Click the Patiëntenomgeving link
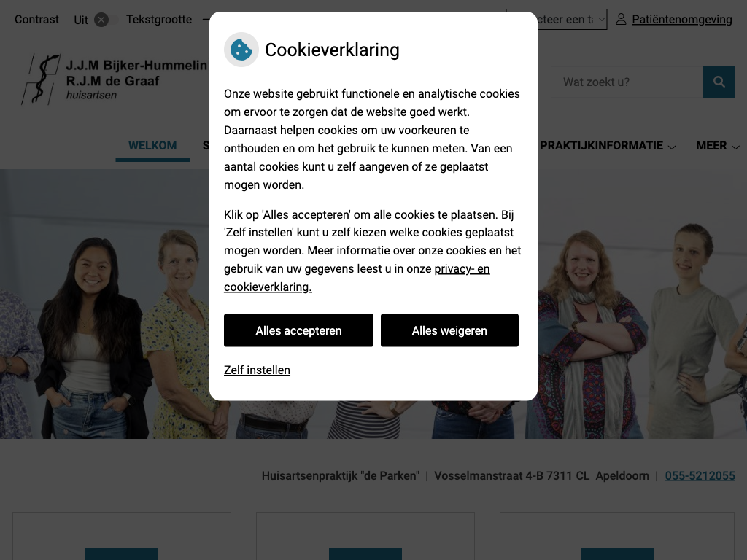This screenshot has width=747, height=560. (x=682, y=20)
